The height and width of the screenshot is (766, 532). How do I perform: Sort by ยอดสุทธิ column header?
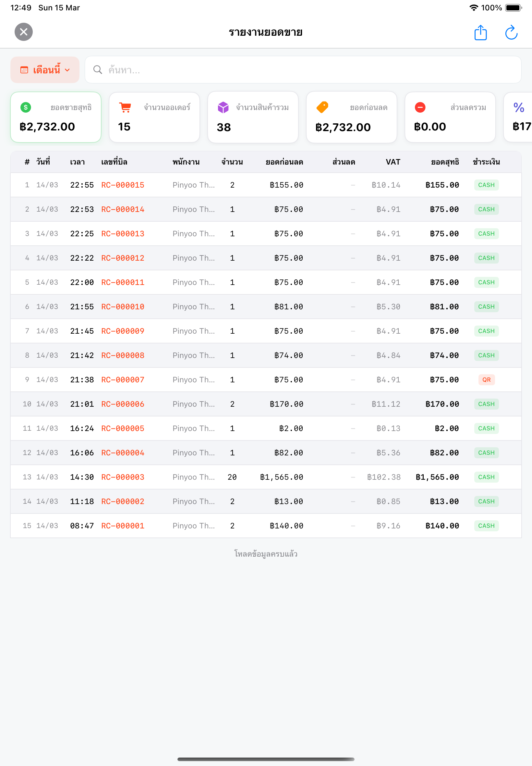click(x=445, y=162)
